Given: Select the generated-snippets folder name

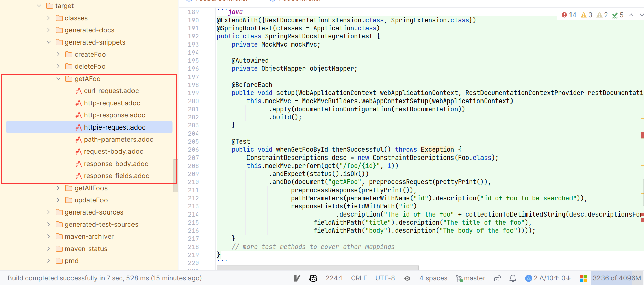Looking at the screenshot, I should coord(95,42).
